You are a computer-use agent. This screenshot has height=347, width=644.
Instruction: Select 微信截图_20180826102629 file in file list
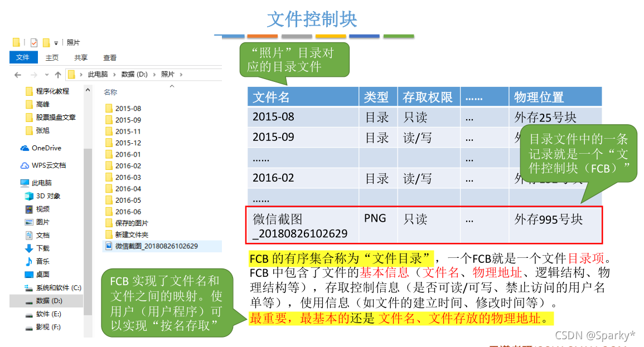point(162,246)
